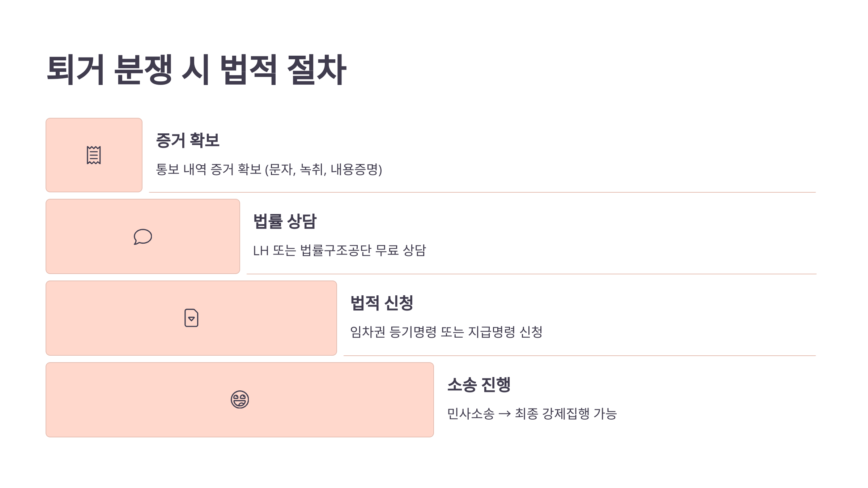Click the divider line below 법률 상담 row

[x=532, y=274]
